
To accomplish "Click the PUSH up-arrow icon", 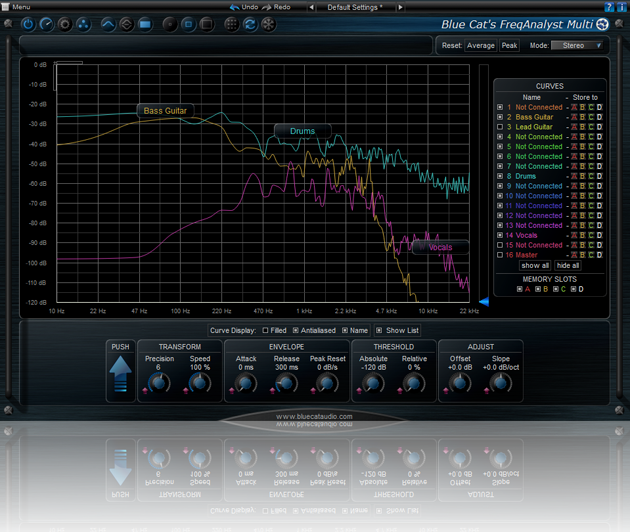I will (x=120, y=374).
